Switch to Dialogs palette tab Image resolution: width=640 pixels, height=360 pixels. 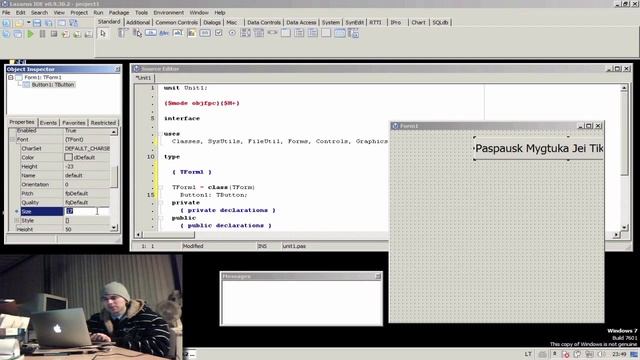coord(212,22)
